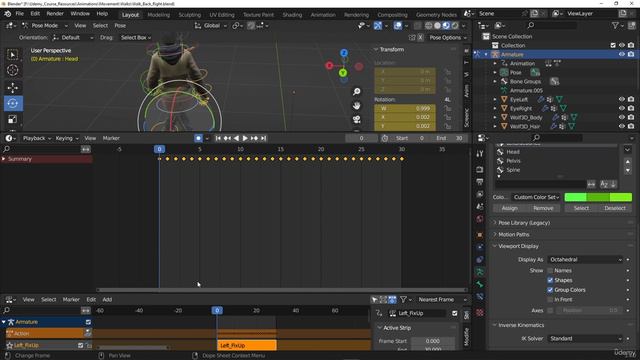Open the IK Solver Standard dropdown

click(x=585, y=338)
